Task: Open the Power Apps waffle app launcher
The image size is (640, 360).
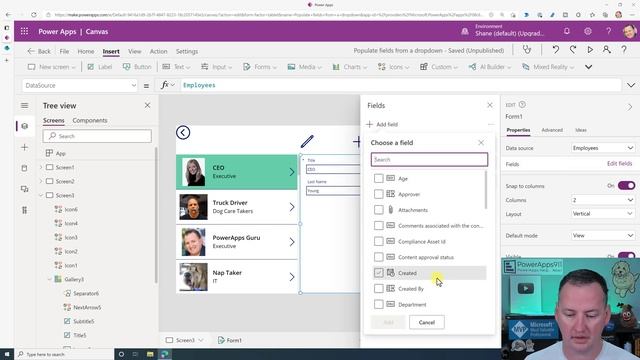Action: click(x=24, y=31)
